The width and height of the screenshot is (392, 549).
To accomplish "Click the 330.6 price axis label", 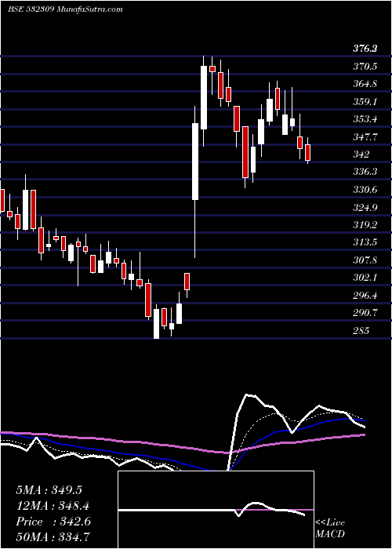I will (365, 190).
